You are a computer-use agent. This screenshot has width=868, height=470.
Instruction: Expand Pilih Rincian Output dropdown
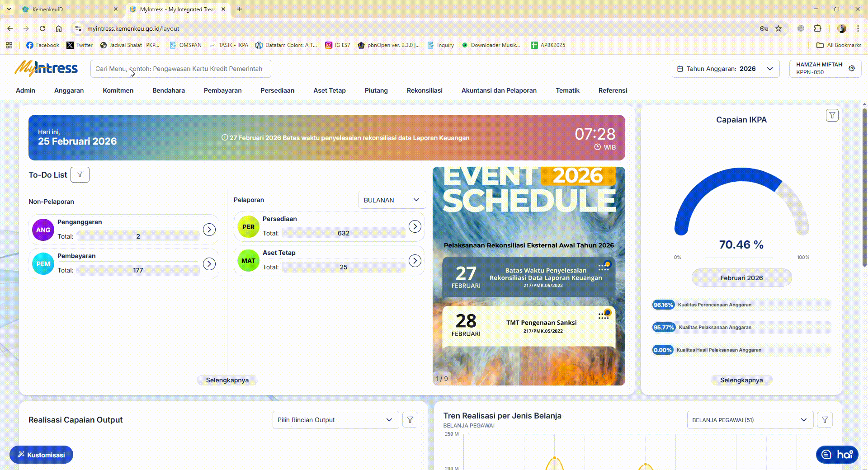[x=335, y=420]
